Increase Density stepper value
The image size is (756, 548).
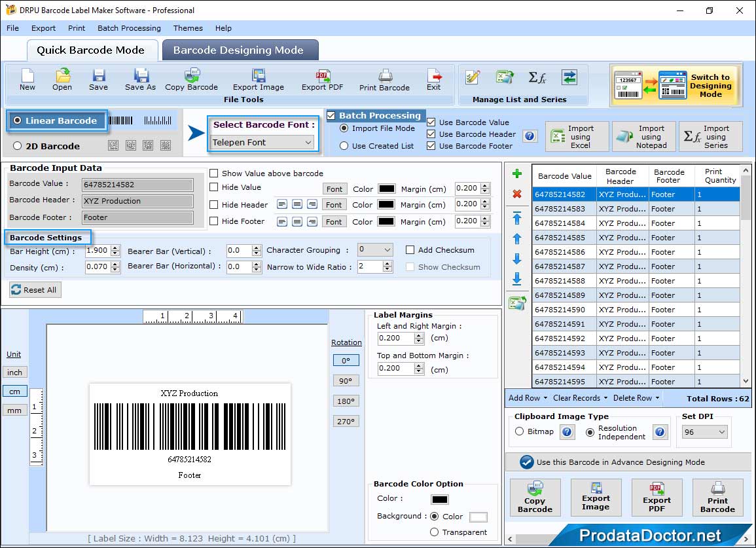coord(115,265)
